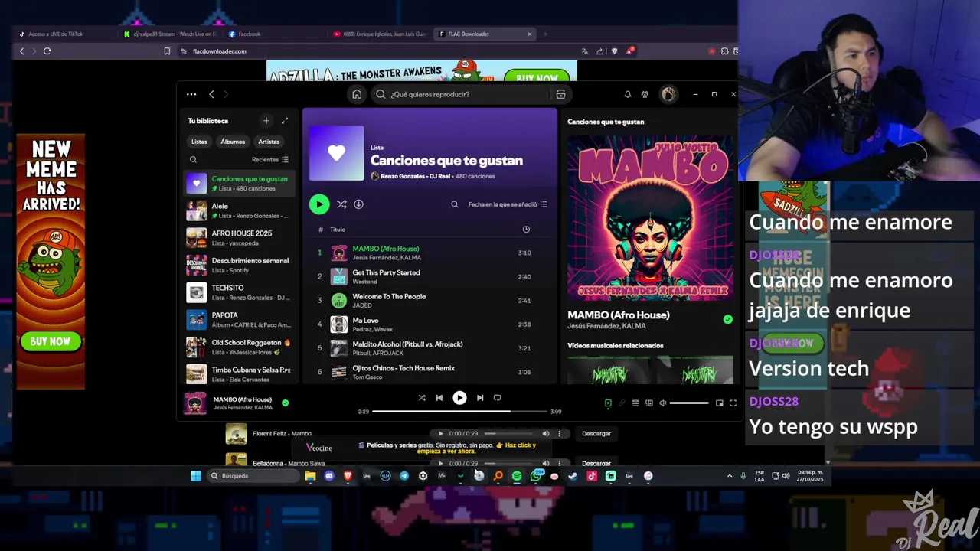Open the Alele playlist in the library
The image size is (980, 551).
pos(239,210)
